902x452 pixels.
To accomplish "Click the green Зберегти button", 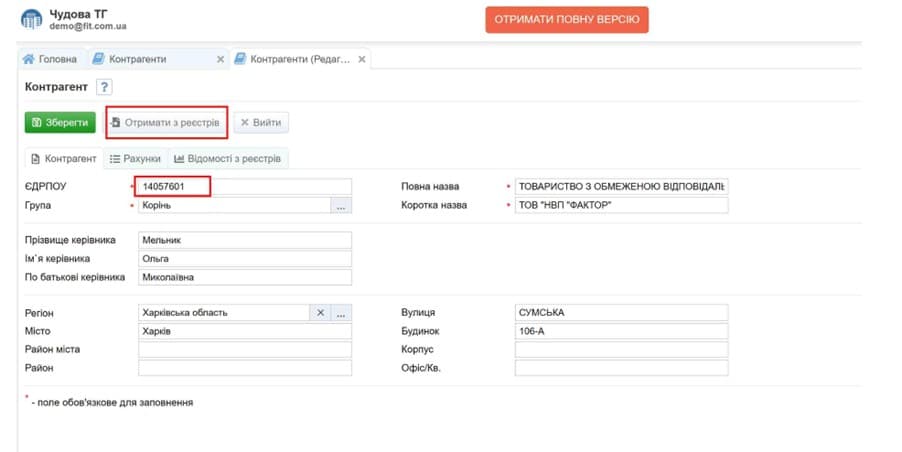I will coord(60,122).
